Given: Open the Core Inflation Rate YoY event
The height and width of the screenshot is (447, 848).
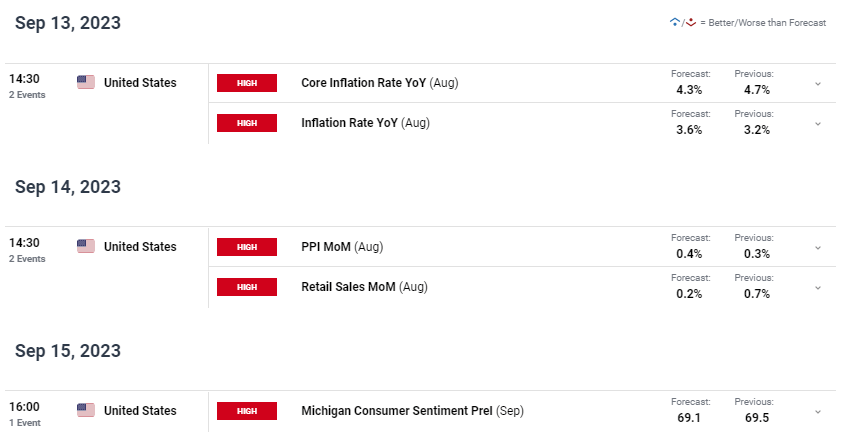Looking at the screenshot, I should 380,83.
